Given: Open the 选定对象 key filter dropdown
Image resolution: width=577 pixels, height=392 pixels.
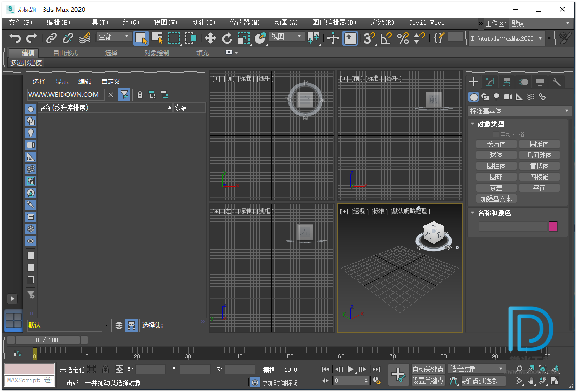Looking at the screenshot, I should 477,369.
